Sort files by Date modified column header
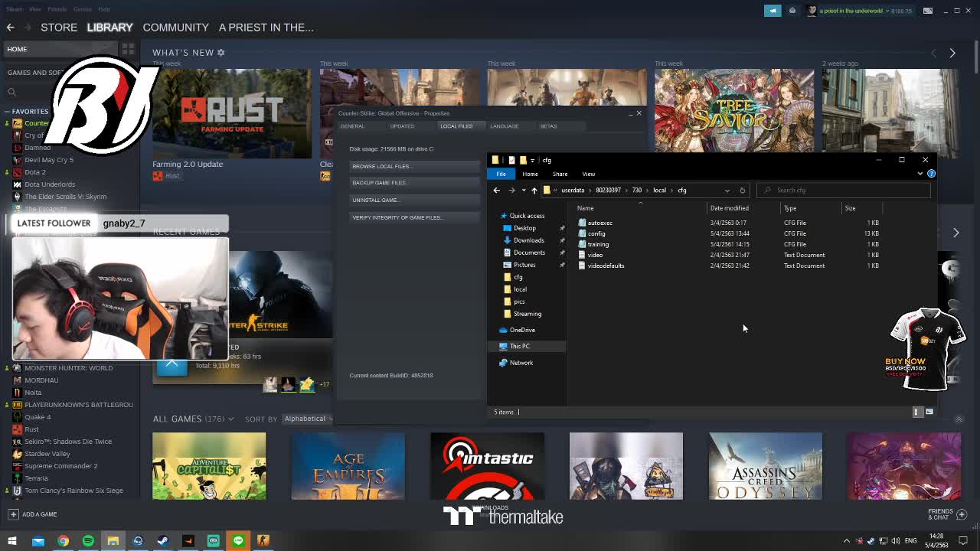Viewport: 980px width, 551px height. pos(730,208)
